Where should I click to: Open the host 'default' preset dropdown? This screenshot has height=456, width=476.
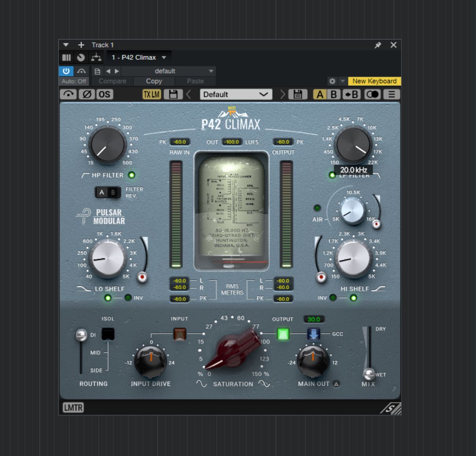click(x=169, y=71)
